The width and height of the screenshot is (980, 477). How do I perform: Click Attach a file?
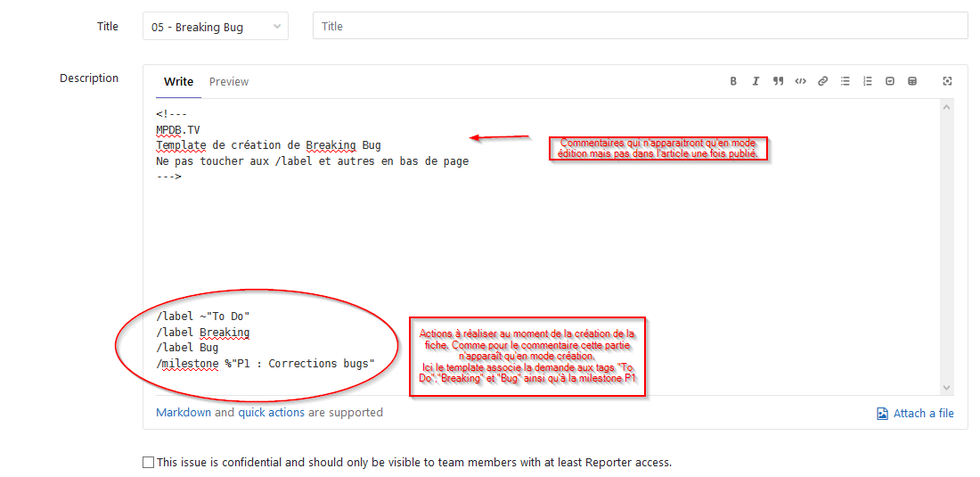pyautogui.click(x=915, y=414)
